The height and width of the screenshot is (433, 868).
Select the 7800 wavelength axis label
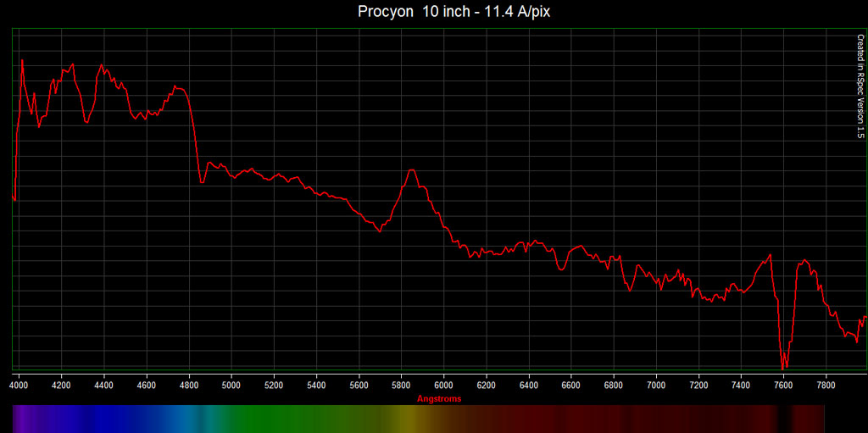tap(826, 385)
